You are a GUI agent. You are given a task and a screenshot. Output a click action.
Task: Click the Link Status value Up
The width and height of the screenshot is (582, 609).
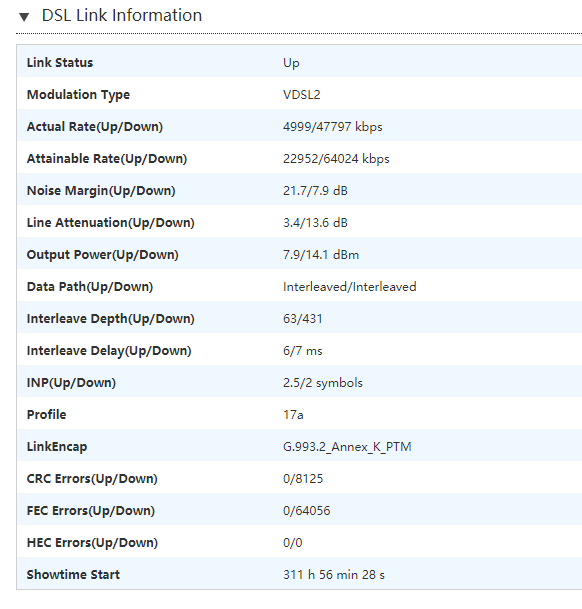pyautogui.click(x=291, y=63)
